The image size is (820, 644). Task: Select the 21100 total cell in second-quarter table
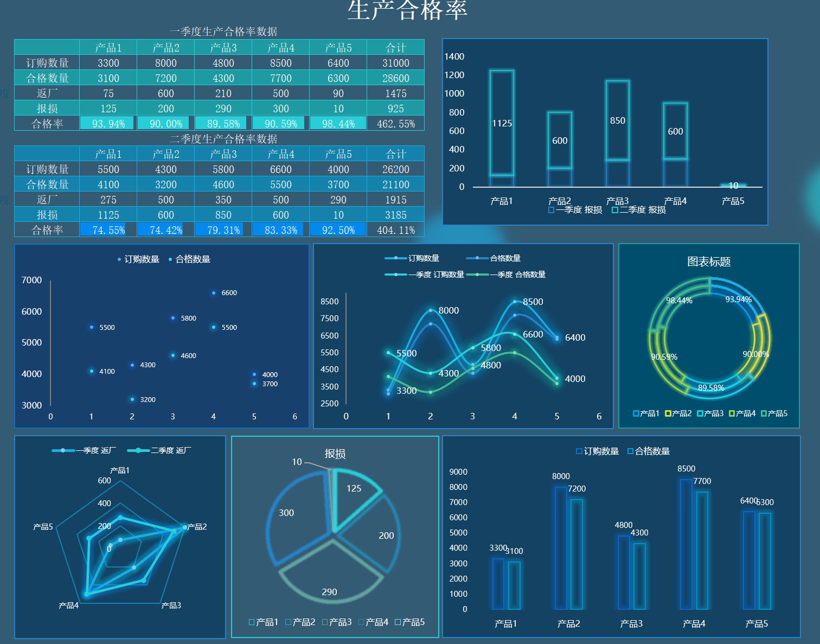click(396, 184)
